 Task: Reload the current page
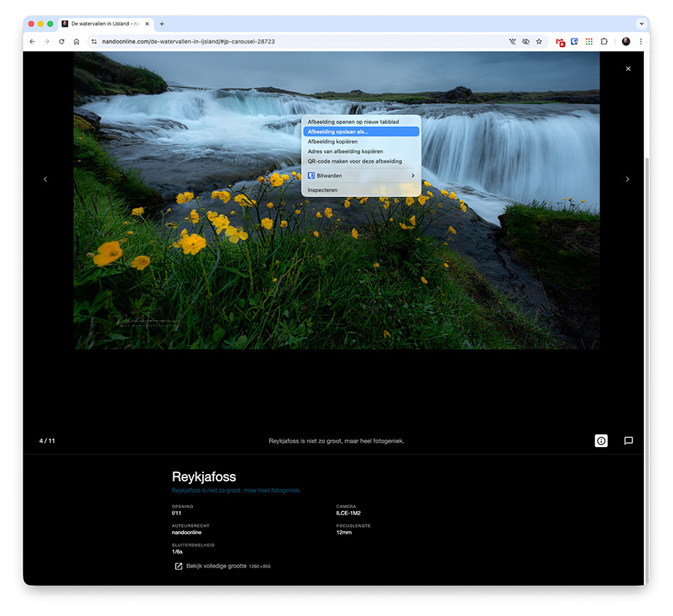(62, 42)
